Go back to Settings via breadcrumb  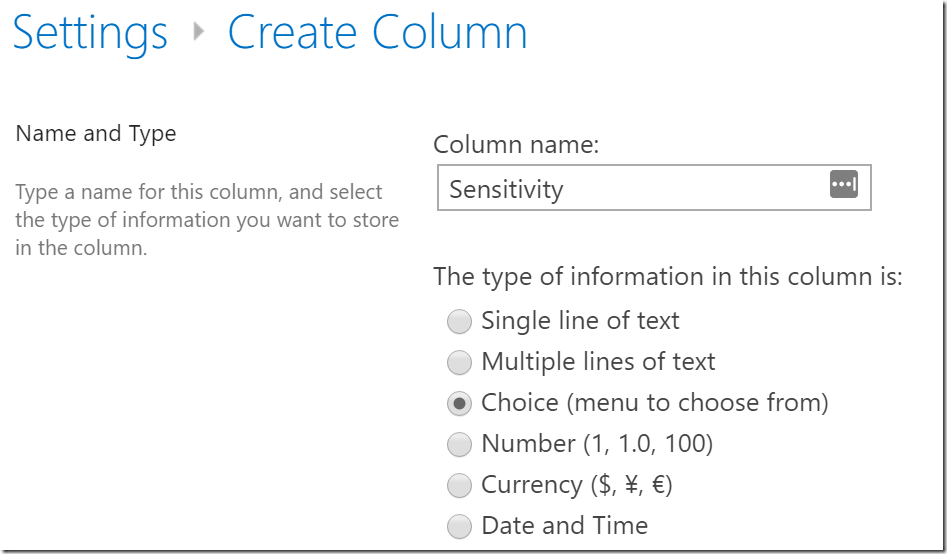point(90,33)
